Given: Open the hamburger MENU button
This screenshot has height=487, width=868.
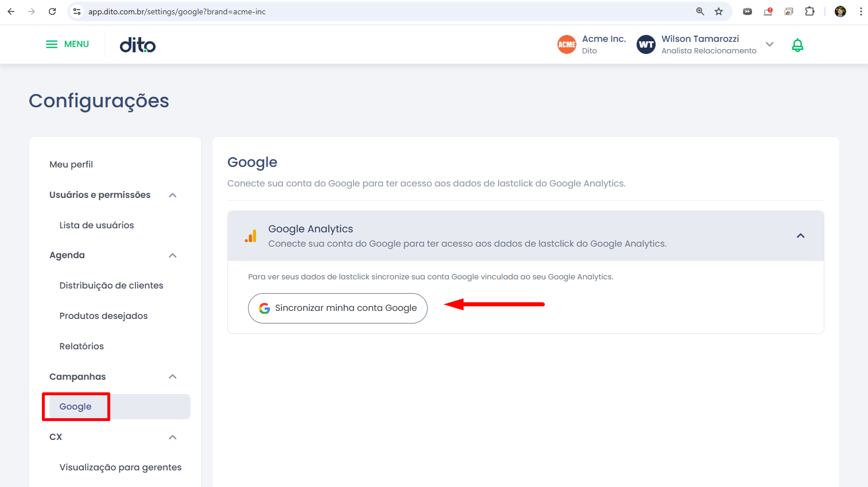Looking at the screenshot, I should click(67, 44).
